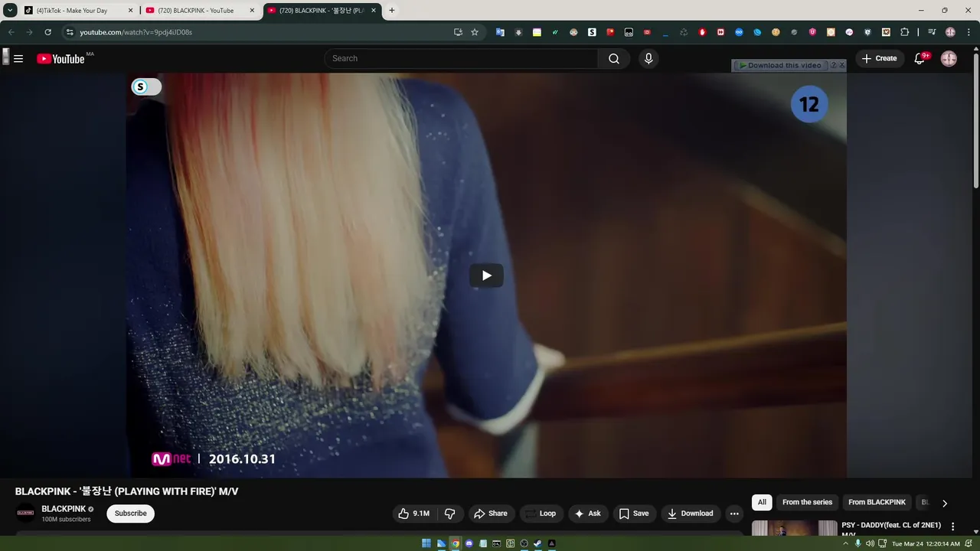
Task: Start voice search with the microphone
Action: tap(648, 59)
